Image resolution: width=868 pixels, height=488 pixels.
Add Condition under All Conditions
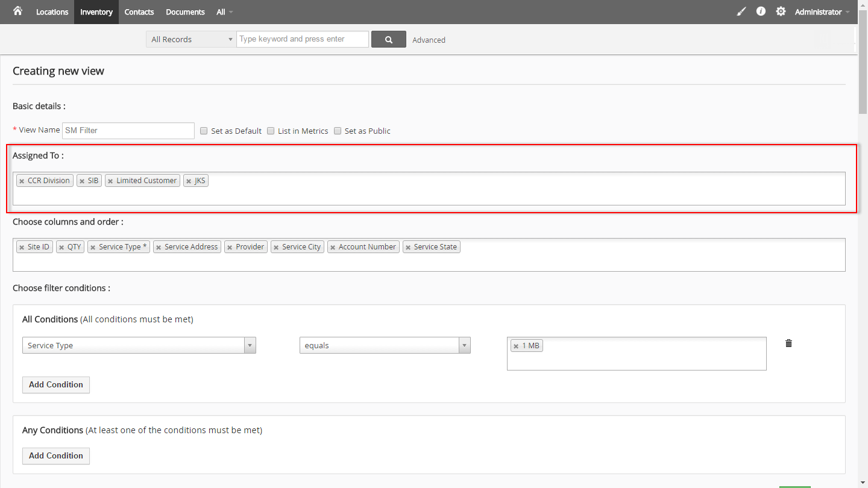coord(56,384)
